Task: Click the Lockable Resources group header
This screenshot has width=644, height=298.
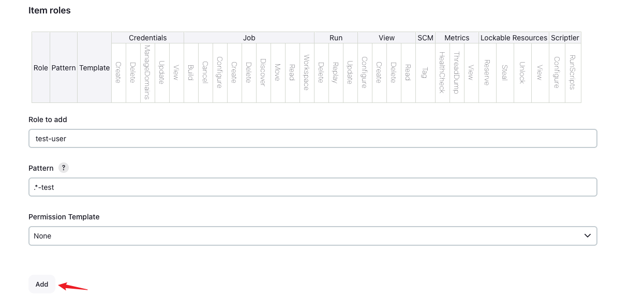Action: [x=514, y=38]
